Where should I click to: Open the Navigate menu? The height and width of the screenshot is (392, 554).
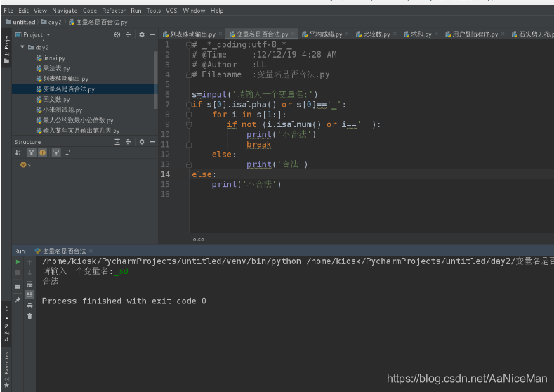65,11
